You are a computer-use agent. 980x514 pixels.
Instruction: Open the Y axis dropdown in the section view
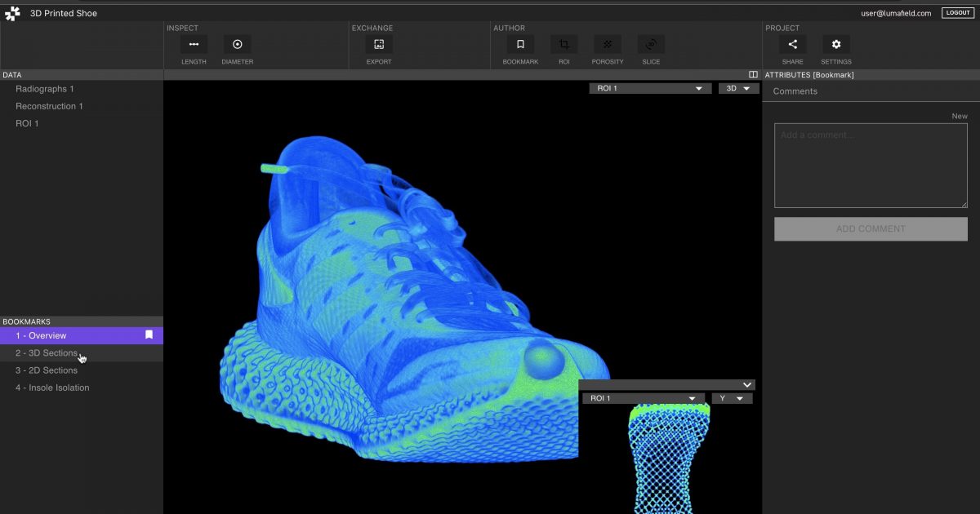732,398
